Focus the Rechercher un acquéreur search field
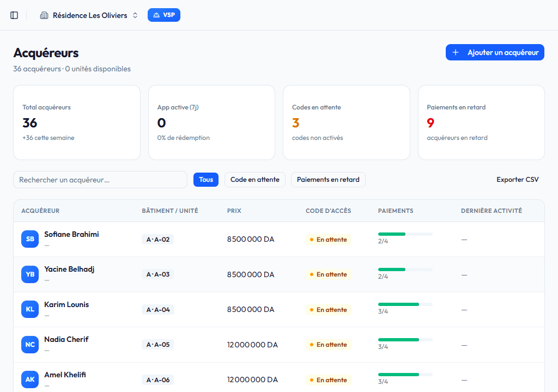 pyautogui.click(x=100, y=180)
